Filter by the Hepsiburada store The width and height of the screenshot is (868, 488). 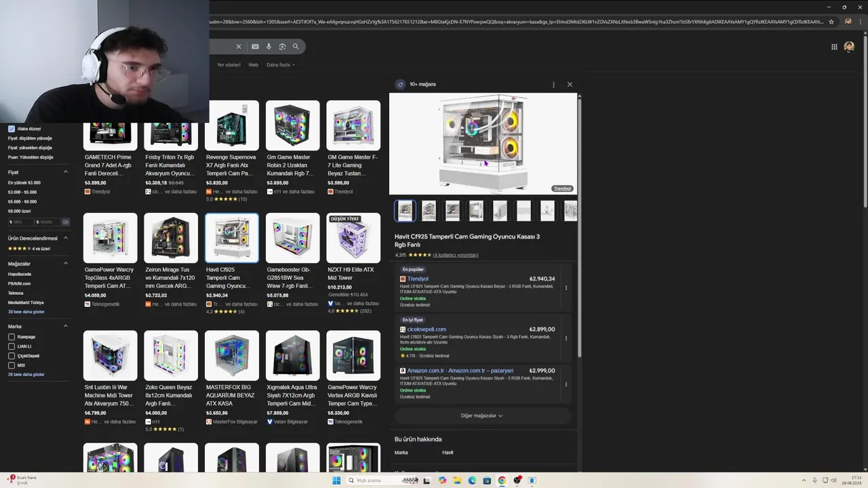pyautogui.click(x=20, y=274)
